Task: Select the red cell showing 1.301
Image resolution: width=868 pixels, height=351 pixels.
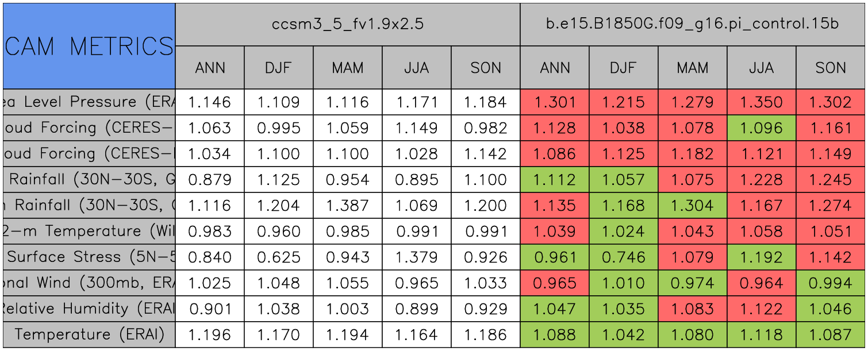Action: [x=555, y=102]
